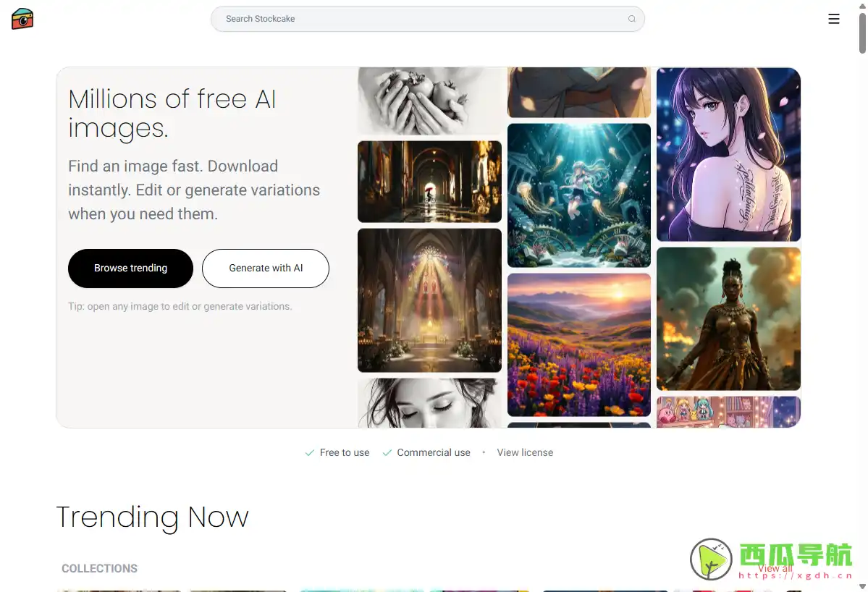
Task: Click the page scrollbar thumb
Action: click(862, 33)
